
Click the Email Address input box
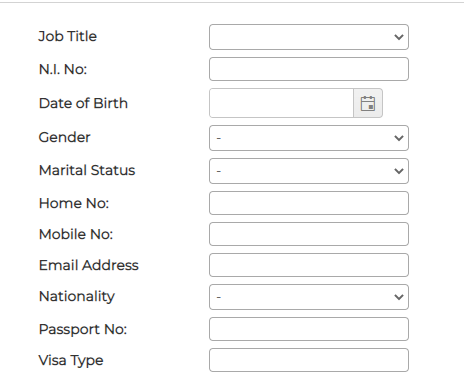tap(309, 265)
